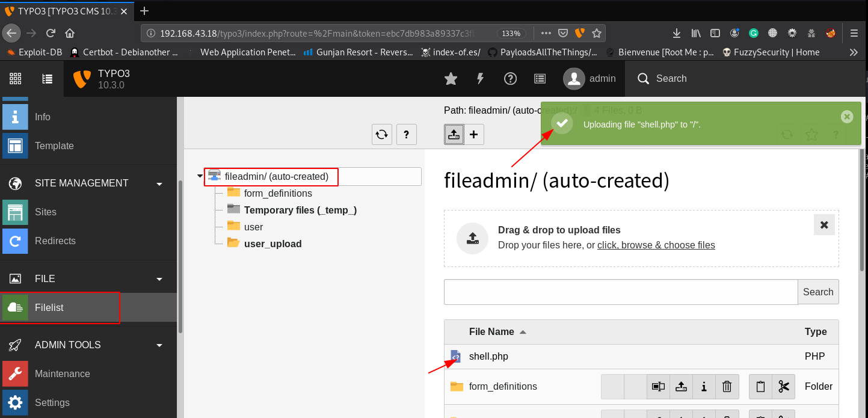This screenshot has width=868, height=418.
Task: Dismiss the drag & drop upload area
Action: [x=824, y=224]
